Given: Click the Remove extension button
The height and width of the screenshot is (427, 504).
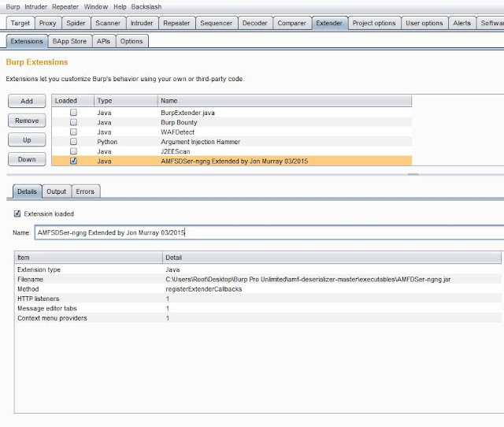Looking at the screenshot, I should [27, 121].
